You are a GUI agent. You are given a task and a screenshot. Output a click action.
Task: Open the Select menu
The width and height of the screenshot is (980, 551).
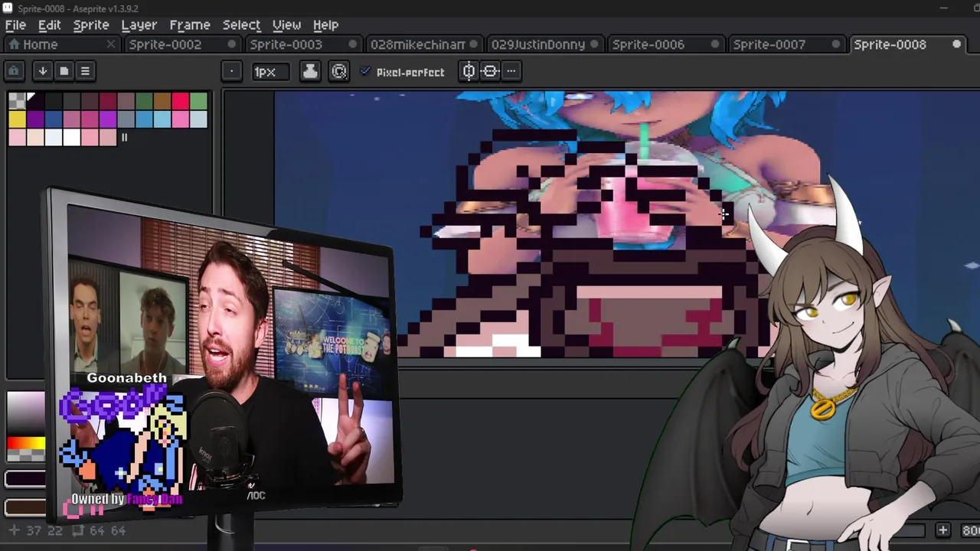[x=241, y=24]
